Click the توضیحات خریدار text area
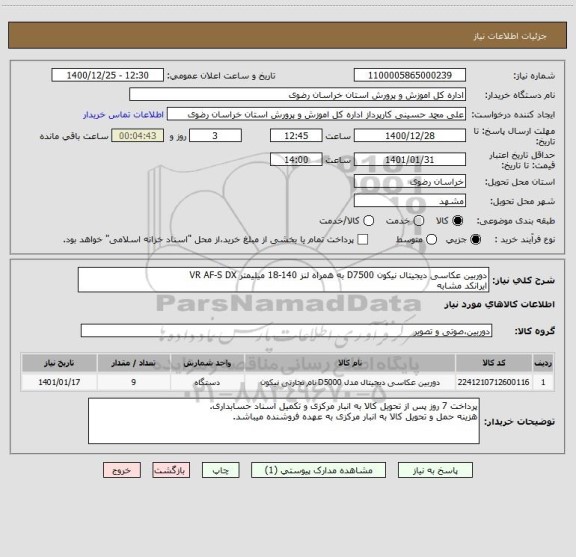 [284, 421]
